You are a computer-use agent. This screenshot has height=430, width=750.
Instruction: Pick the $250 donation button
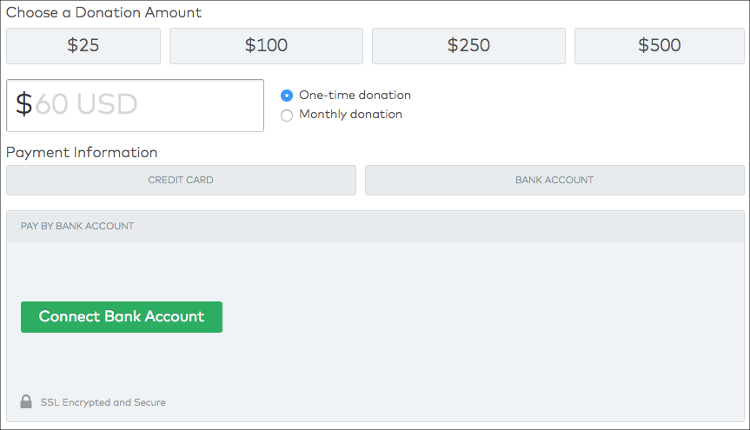[469, 46]
